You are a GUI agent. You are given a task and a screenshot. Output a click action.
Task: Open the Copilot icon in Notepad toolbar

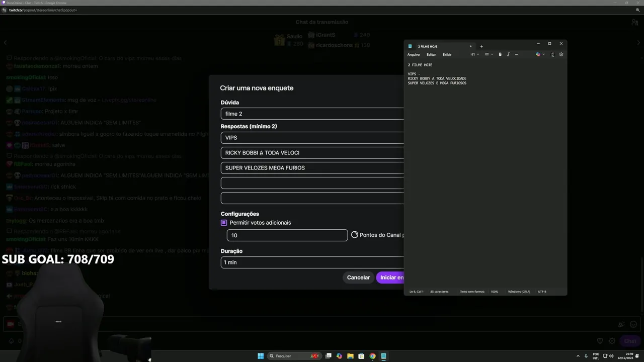click(538, 54)
